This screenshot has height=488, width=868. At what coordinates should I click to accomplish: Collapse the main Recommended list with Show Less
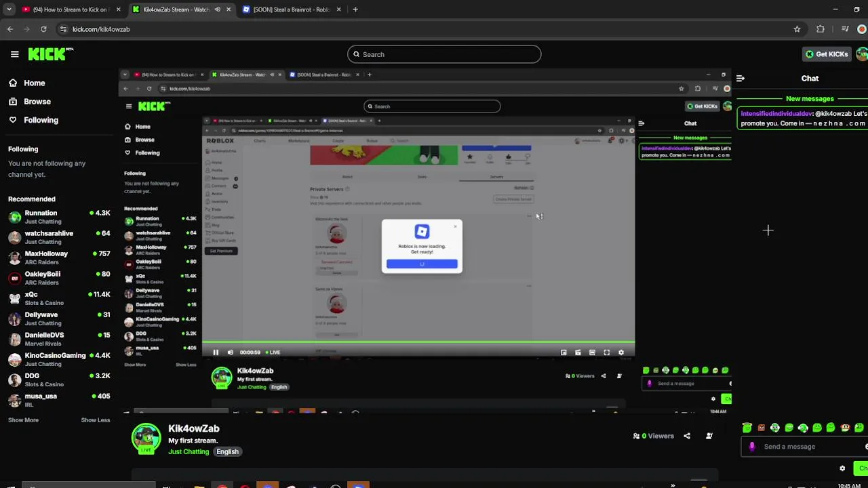(96, 420)
